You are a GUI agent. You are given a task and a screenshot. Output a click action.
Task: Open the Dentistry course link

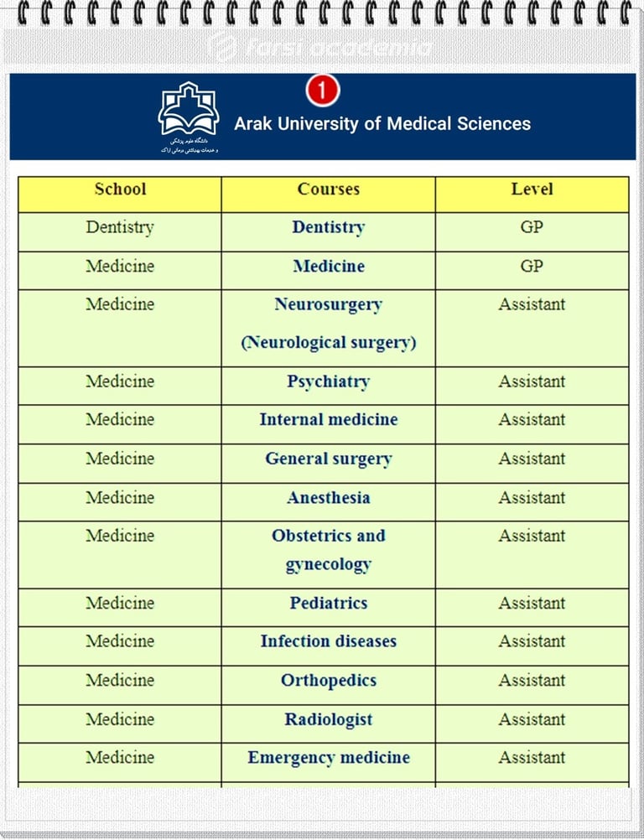tap(328, 227)
